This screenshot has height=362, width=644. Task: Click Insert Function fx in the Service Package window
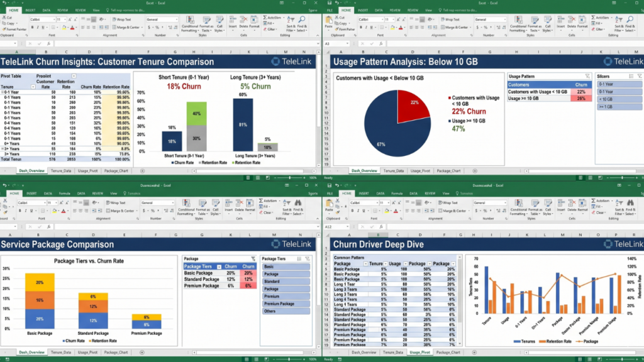(x=48, y=226)
